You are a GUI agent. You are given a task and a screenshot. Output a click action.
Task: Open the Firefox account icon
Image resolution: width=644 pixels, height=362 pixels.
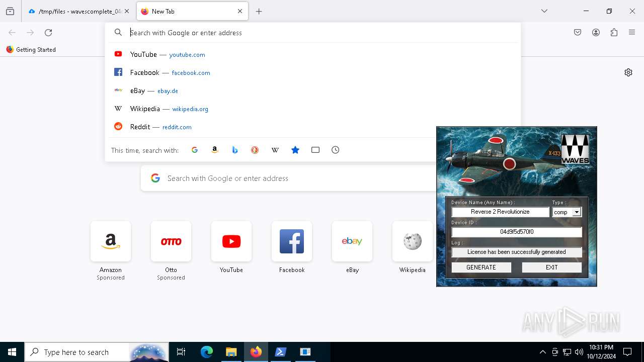click(x=596, y=33)
